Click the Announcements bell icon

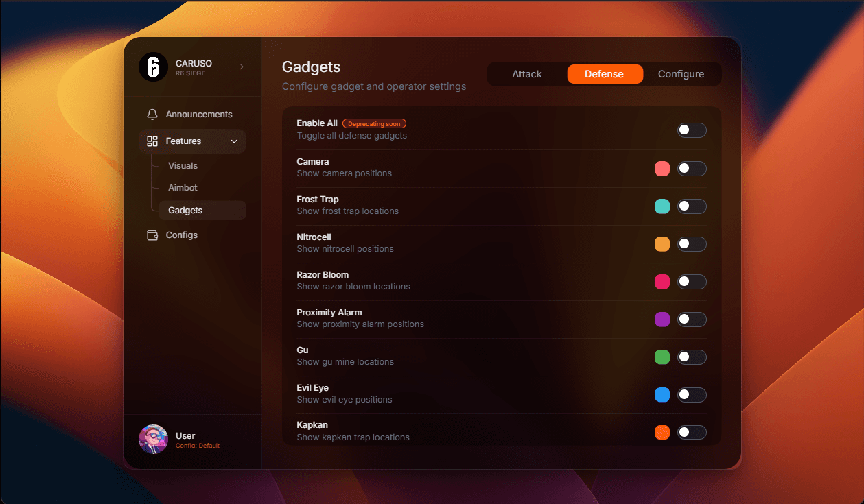(x=152, y=115)
